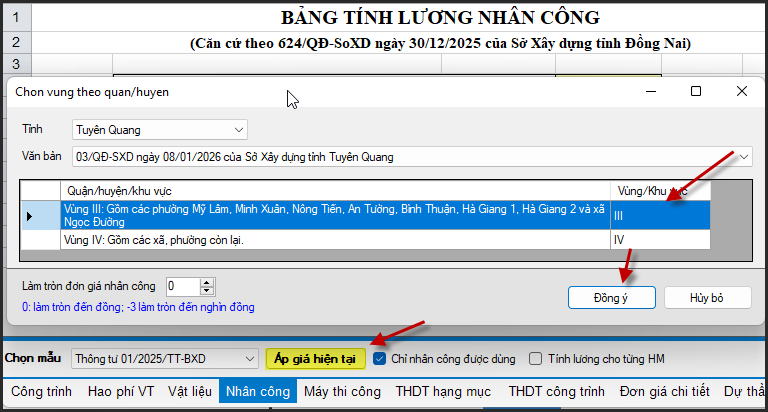Uncheck Chỉ nhân công được dùng checkbox

(379, 358)
